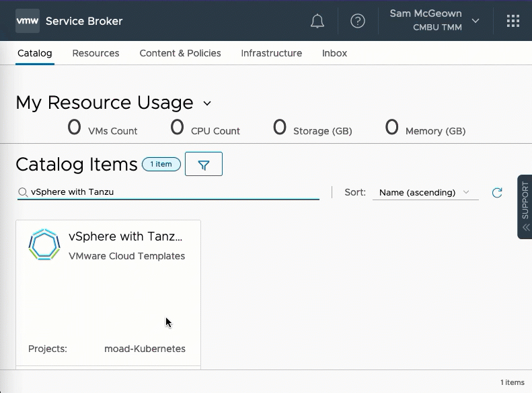Open the Sort by Name dropdown

pos(425,193)
